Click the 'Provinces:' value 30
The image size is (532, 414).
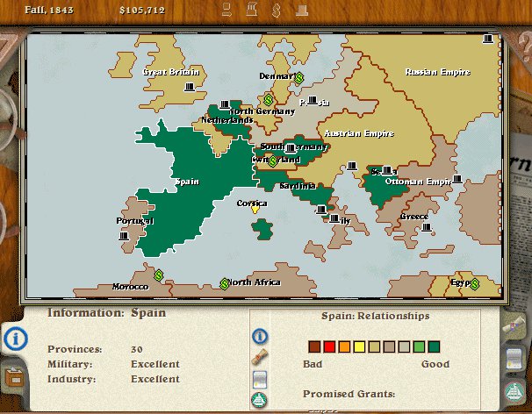click(137, 349)
